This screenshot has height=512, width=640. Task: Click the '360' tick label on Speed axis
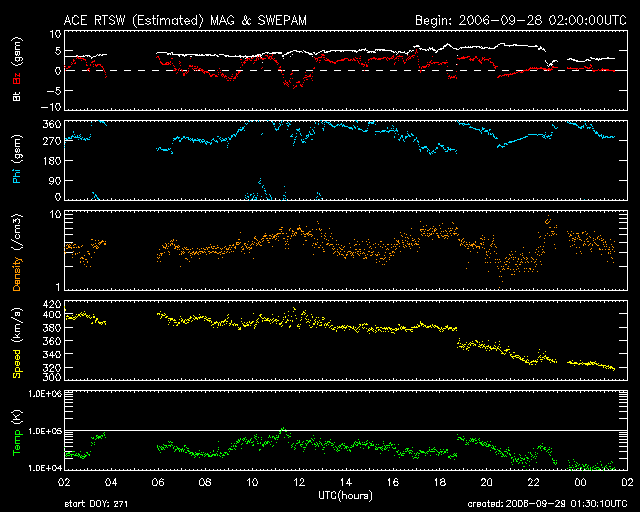click(52, 341)
